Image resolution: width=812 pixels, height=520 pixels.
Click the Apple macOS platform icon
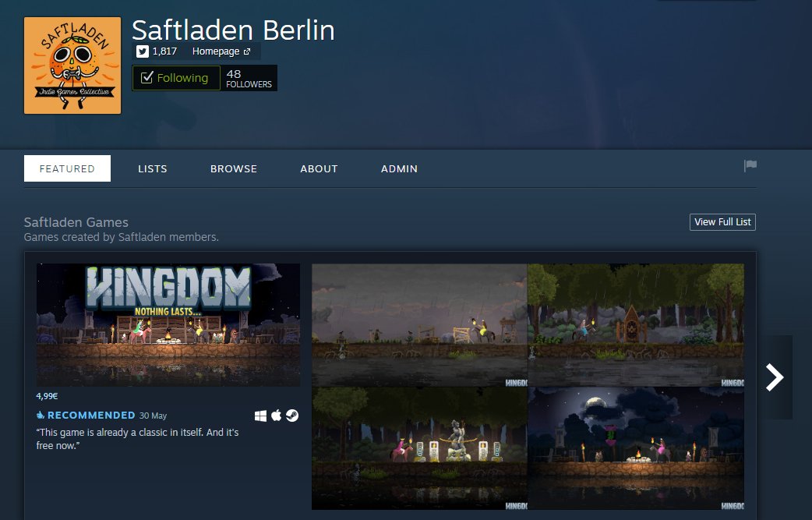click(277, 416)
